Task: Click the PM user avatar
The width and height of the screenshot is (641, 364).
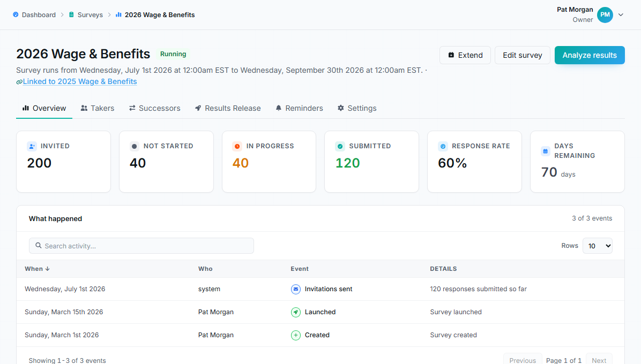Action: point(605,14)
